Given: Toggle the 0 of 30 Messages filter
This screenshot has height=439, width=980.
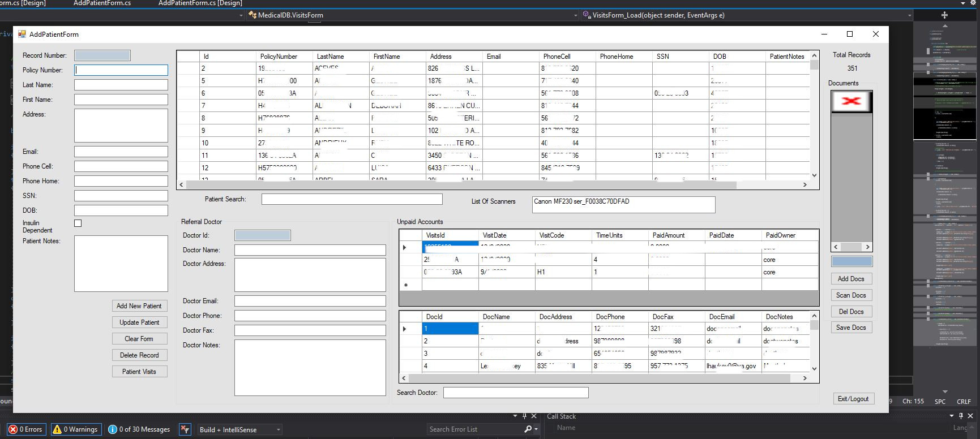Looking at the screenshot, I should click(139, 429).
